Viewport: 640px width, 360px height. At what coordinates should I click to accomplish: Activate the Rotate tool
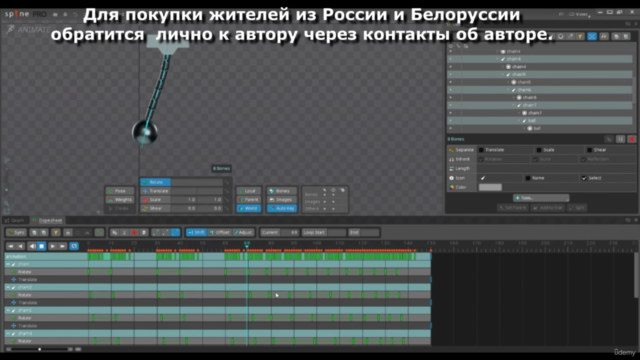pyautogui.click(x=156, y=182)
